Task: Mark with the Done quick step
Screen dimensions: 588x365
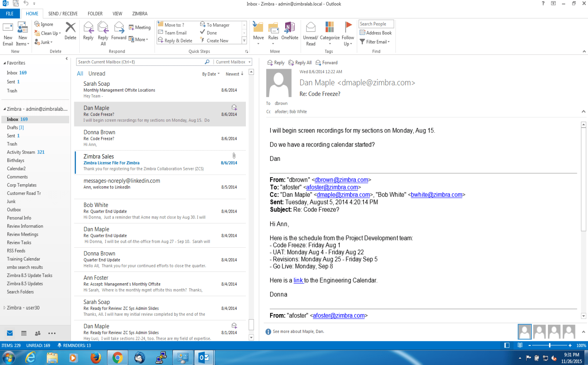Action: (x=208, y=33)
